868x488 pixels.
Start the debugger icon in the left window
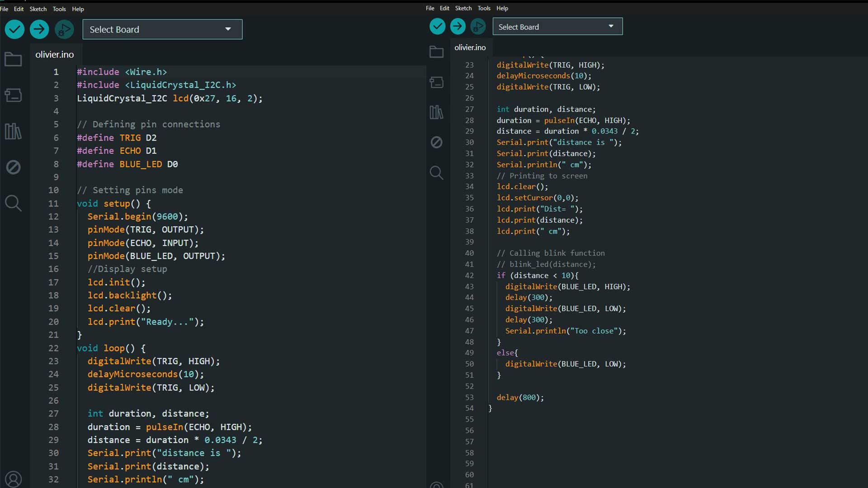[64, 29]
